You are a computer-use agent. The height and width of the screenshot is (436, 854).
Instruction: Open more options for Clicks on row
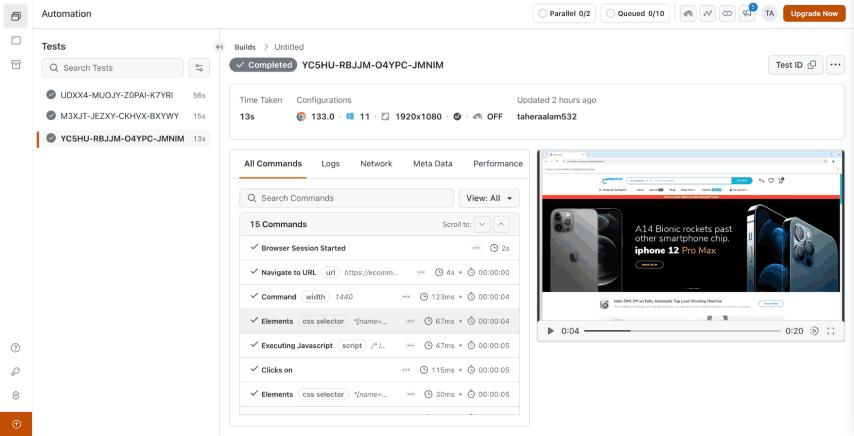[406, 370]
